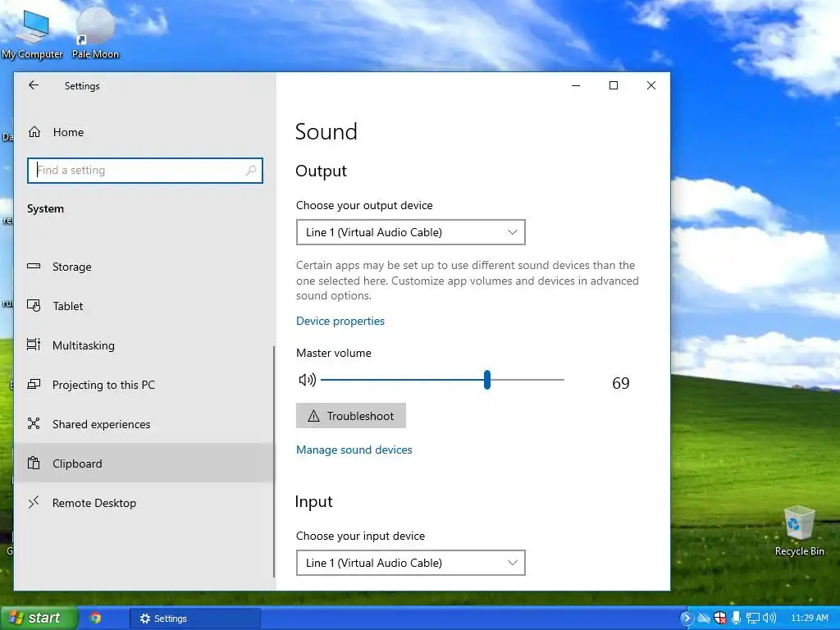Select the Recycle Bin desktop icon

(x=799, y=531)
